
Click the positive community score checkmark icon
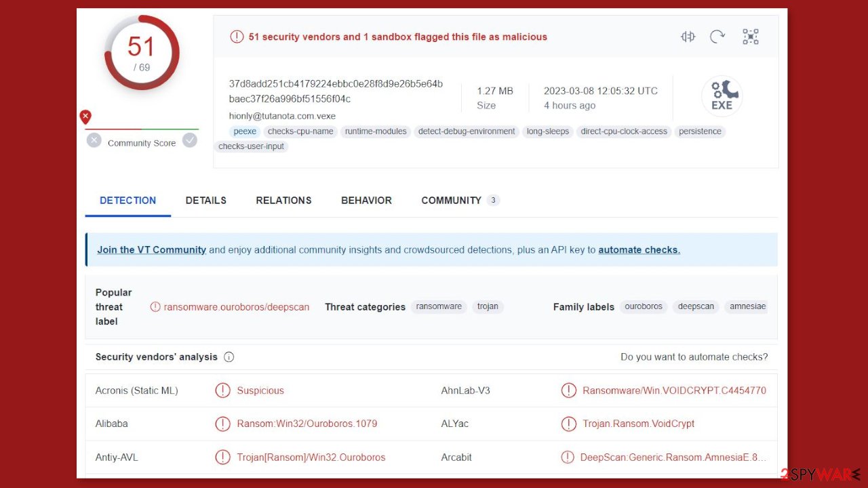point(190,140)
